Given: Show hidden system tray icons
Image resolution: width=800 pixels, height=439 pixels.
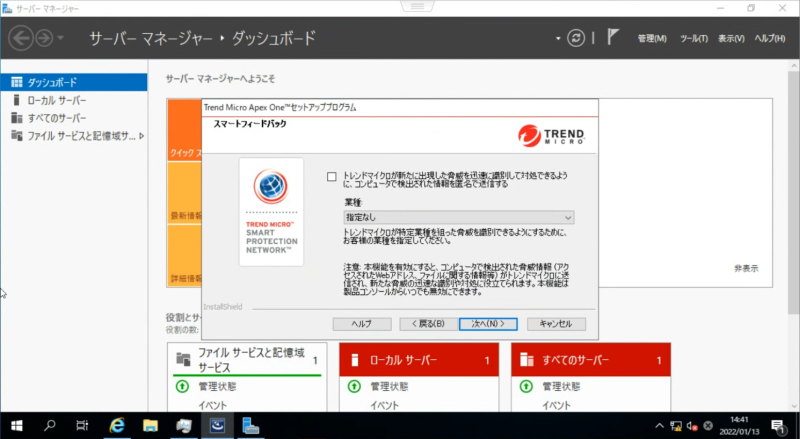Looking at the screenshot, I should pos(659,426).
